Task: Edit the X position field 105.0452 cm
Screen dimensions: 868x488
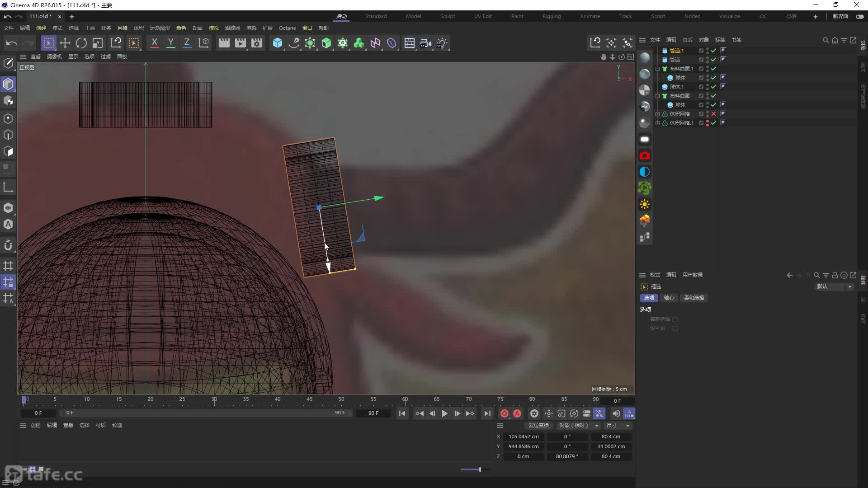Action: point(523,436)
